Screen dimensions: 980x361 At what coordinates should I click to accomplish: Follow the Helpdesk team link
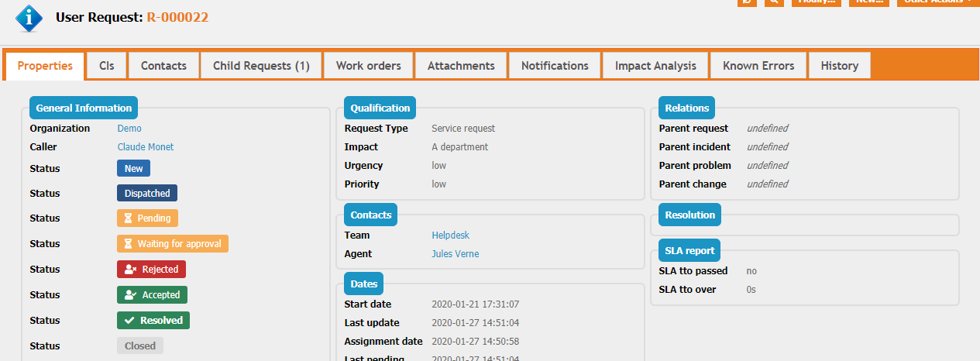click(x=450, y=236)
